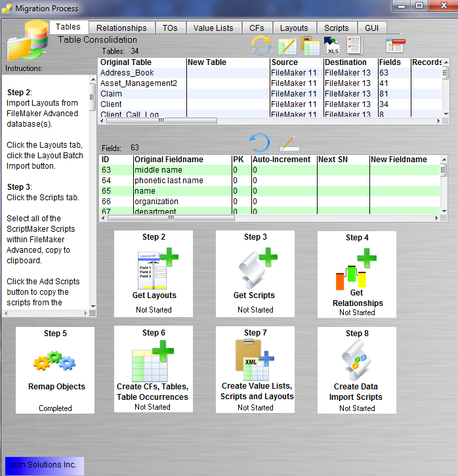The image size is (458, 476).
Task: Click the blue refresh fields arrow icon
Action: coord(259,142)
